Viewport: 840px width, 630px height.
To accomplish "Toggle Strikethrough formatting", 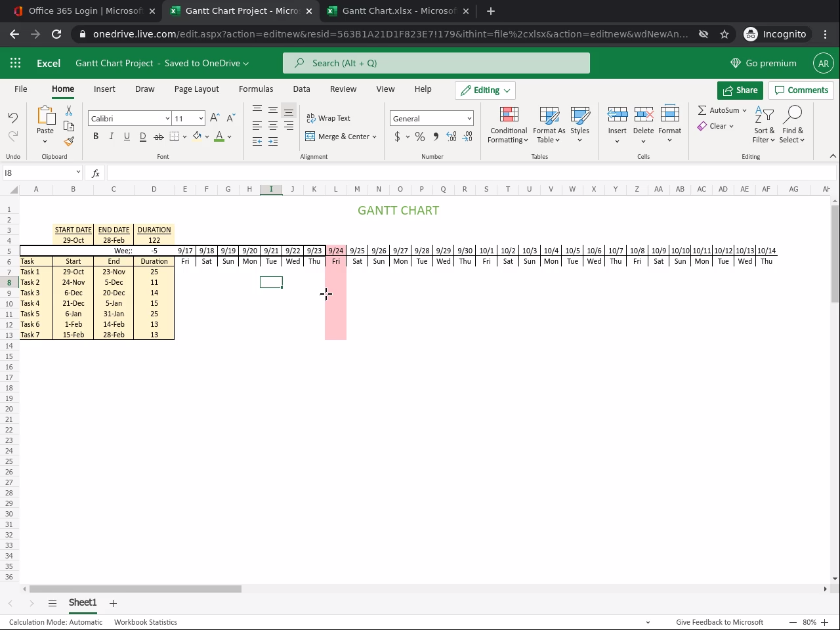I will coord(159,136).
